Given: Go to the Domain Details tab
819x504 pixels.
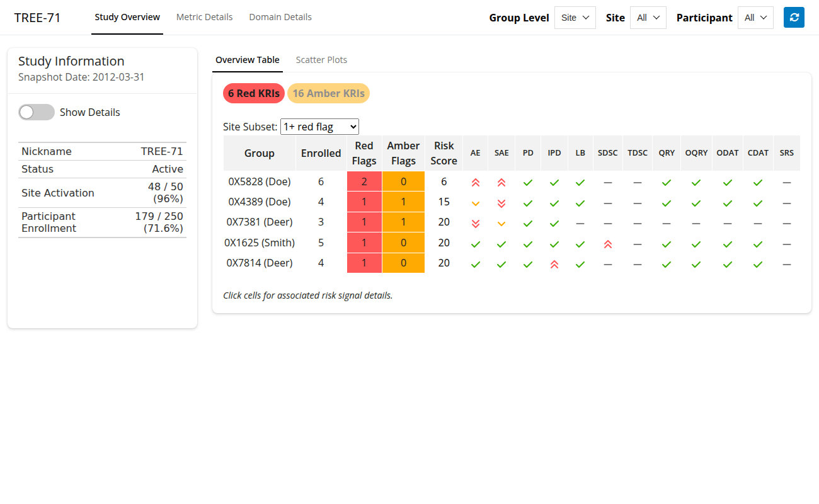Looking at the screenshot, I should [280, 17].
